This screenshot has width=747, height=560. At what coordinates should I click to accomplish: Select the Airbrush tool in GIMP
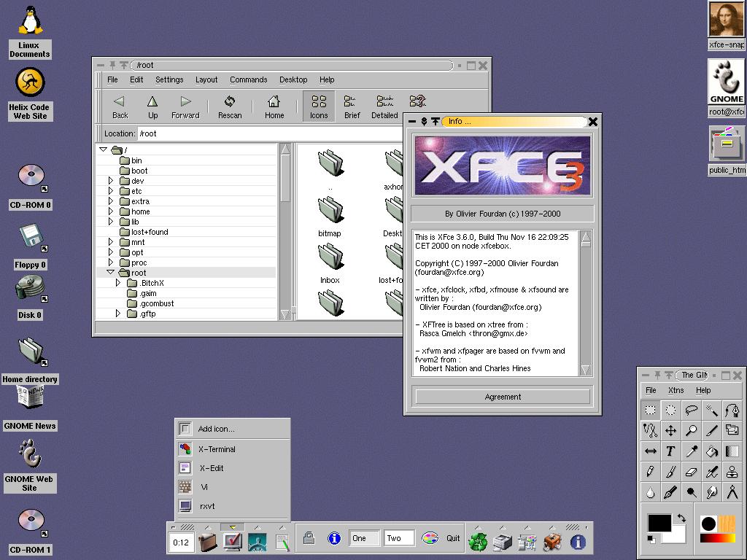point(712,472)
